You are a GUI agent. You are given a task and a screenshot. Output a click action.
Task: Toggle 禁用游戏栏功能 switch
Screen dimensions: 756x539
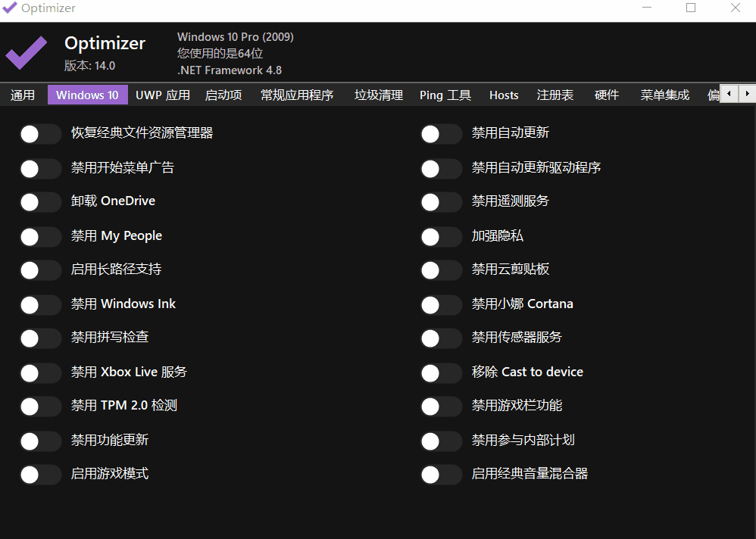click(x=441, y=406)
